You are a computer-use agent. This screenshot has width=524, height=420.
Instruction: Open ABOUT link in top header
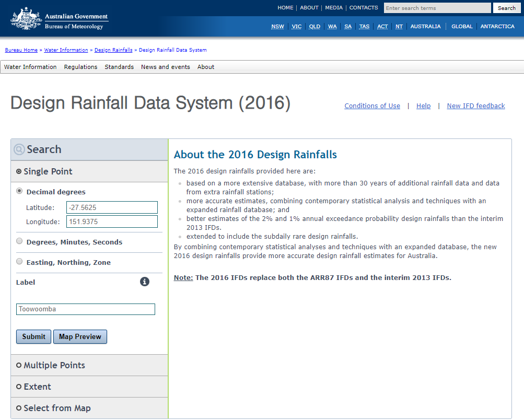[309, 8]
